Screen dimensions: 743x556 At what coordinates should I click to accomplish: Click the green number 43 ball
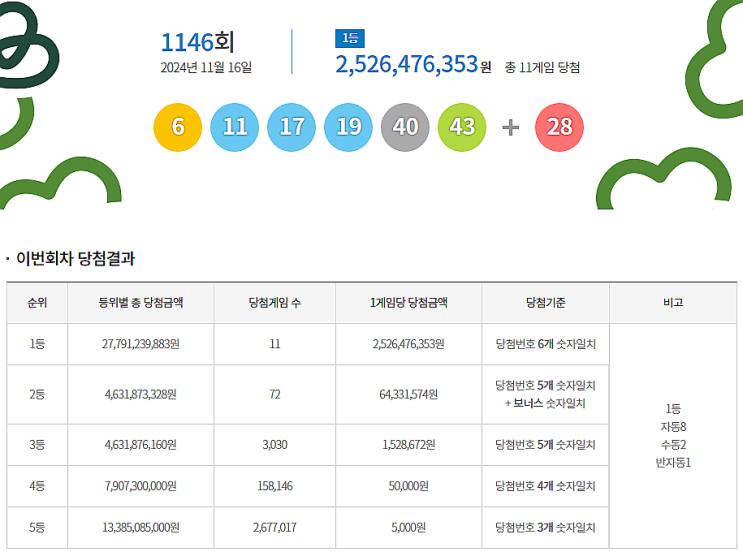click(462, 127)
